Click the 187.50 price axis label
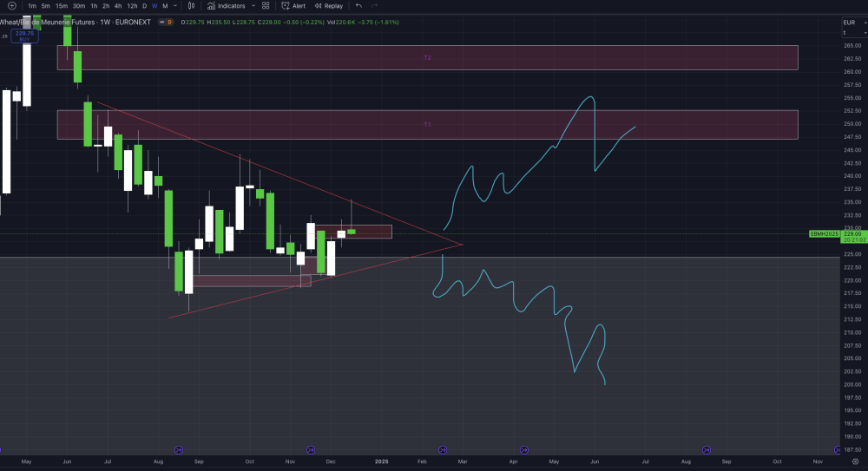This screenshot has width=868, height=471. (x=852, y=450)
